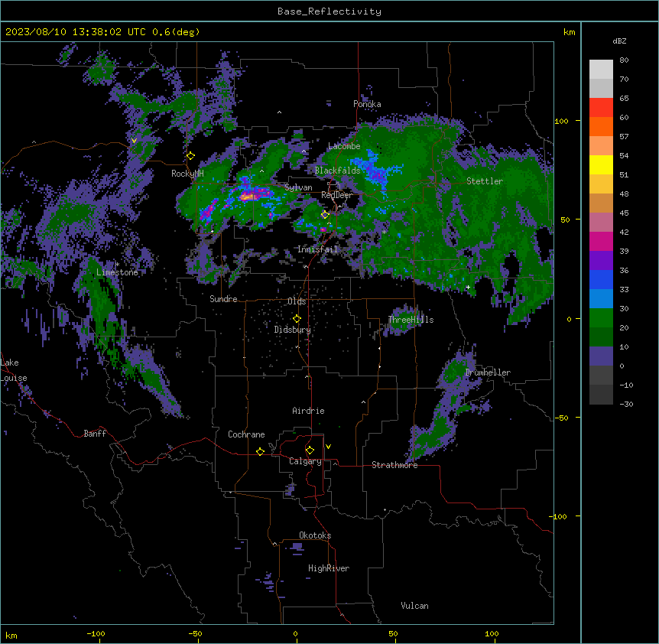Image resolution: width=659 pixels, height=644 pixels.
Task: Select the yellow diamond marker above Didsbury
Action: (297, 319)
